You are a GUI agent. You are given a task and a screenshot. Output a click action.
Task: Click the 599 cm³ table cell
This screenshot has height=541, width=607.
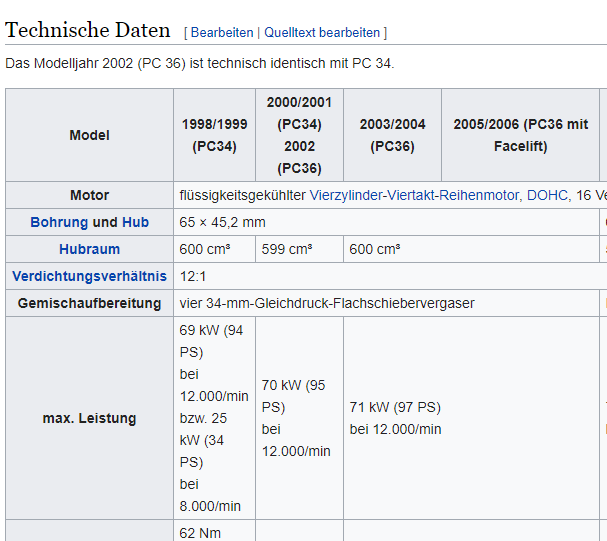click(x=283, y=249)
